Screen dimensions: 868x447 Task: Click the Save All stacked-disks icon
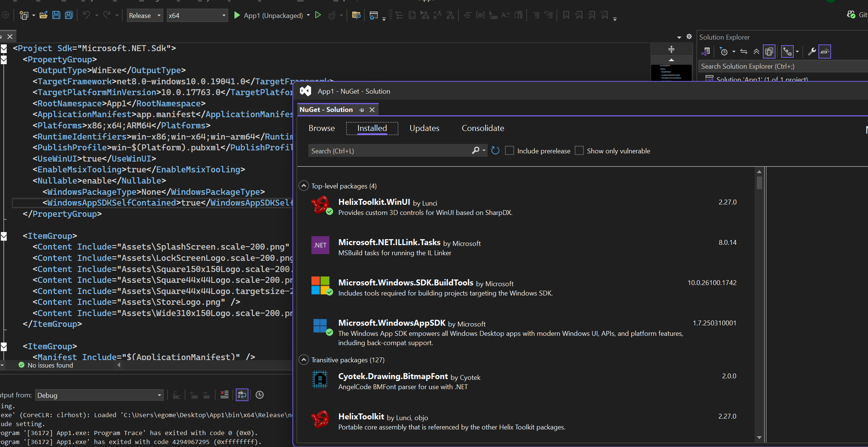tap(69, 15)
